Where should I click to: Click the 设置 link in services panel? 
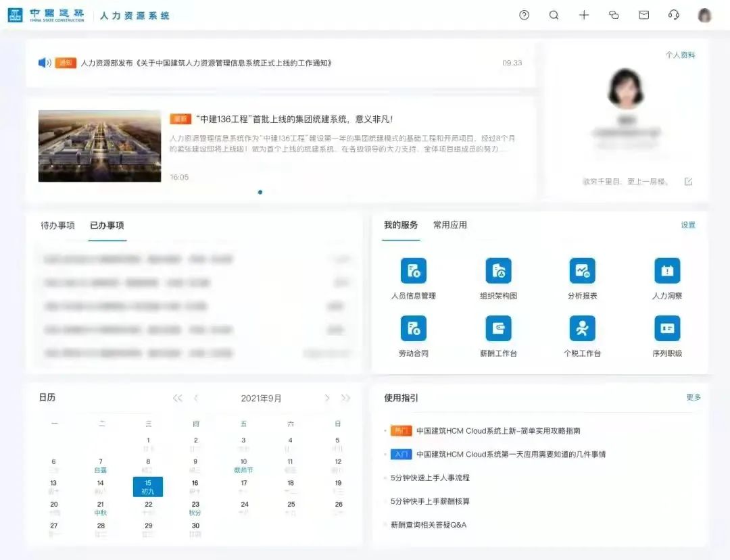(688, 225)
